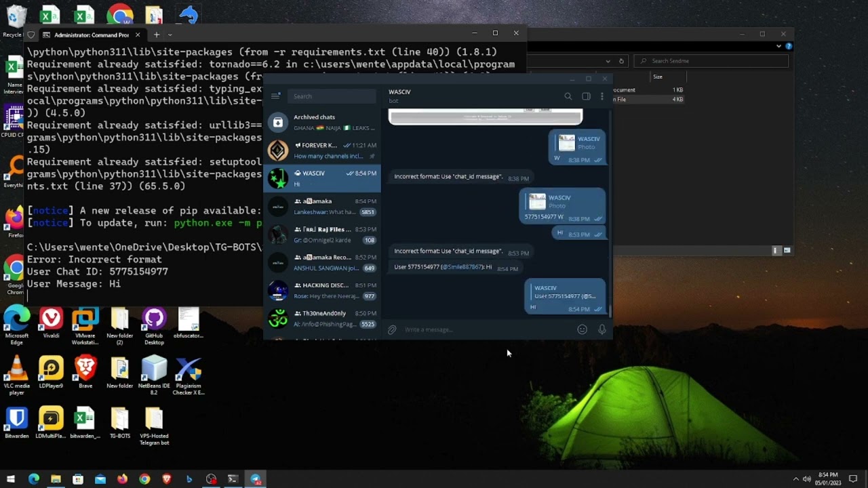Open the WASCIV photo reply thumbnail captioned W

[x=566, y=142]
